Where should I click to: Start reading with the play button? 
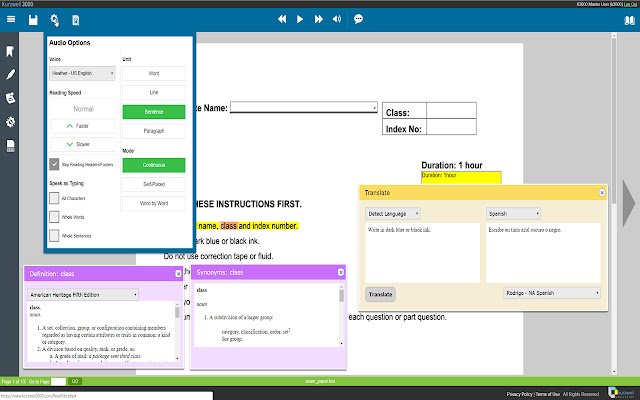coord(300,19)
